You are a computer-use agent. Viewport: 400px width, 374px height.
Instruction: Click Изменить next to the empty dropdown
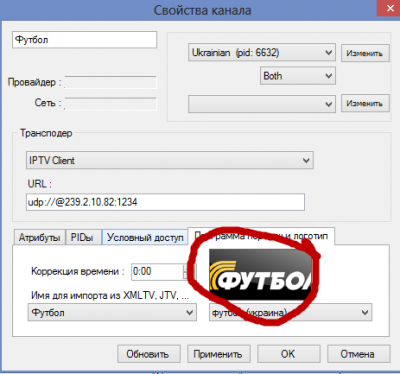click(x=365, y=103)
